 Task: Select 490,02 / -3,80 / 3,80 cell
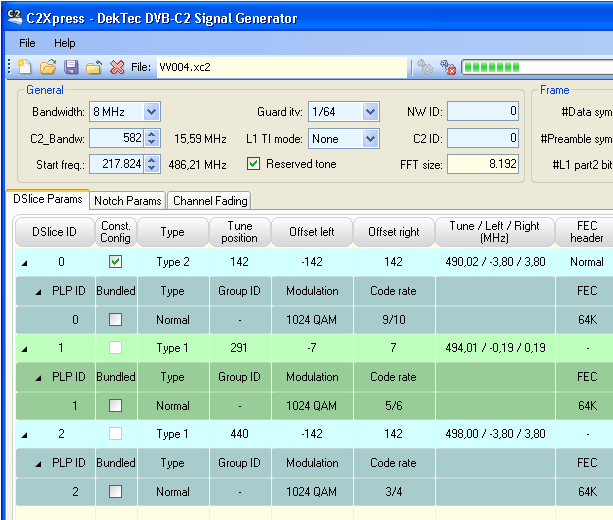[495, 262]
